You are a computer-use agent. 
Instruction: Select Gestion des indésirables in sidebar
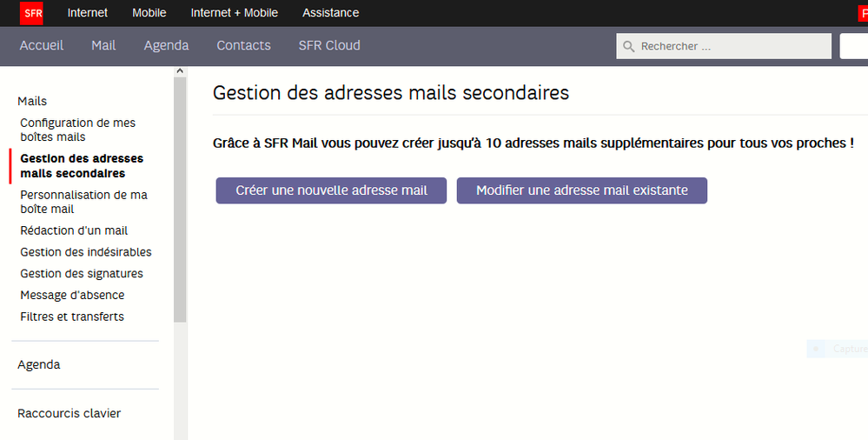86,252
